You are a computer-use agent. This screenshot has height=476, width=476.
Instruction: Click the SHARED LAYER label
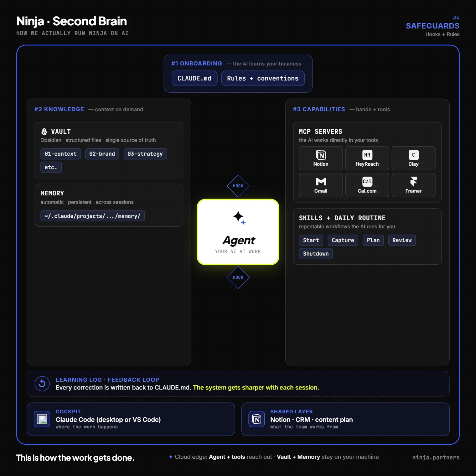coord(291,411)
